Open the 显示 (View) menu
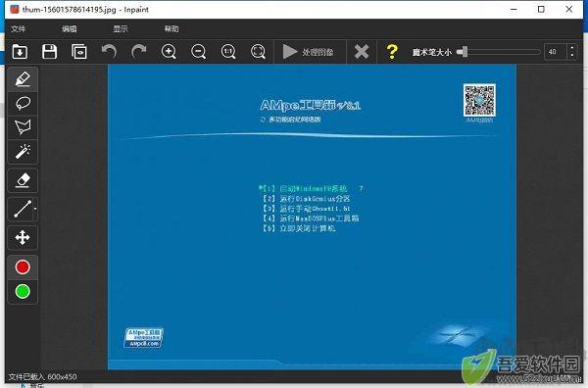The height and width of the screenshot is (388, 588). (x=121, y=28)
